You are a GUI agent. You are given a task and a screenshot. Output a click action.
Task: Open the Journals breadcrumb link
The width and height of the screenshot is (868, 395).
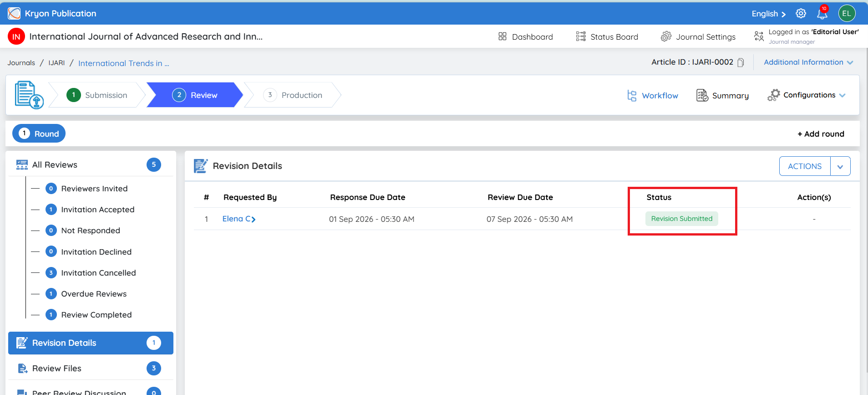tap(21, 63)
